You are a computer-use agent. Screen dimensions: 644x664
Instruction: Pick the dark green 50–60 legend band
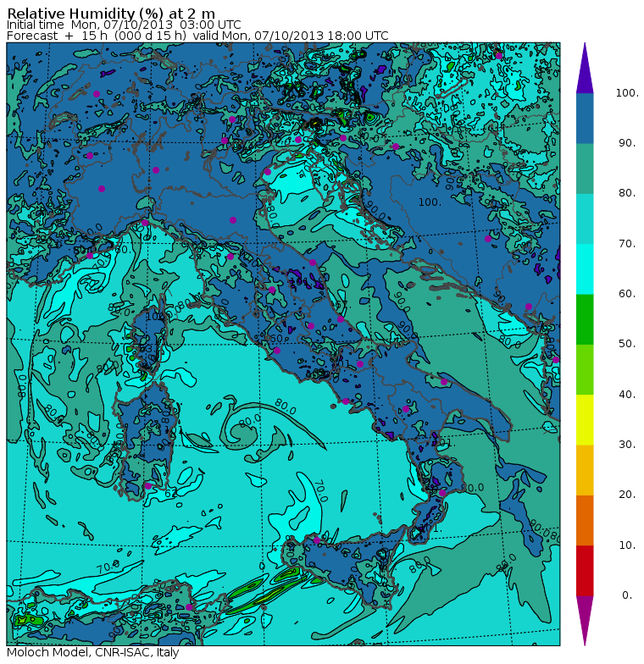[585, 319]
